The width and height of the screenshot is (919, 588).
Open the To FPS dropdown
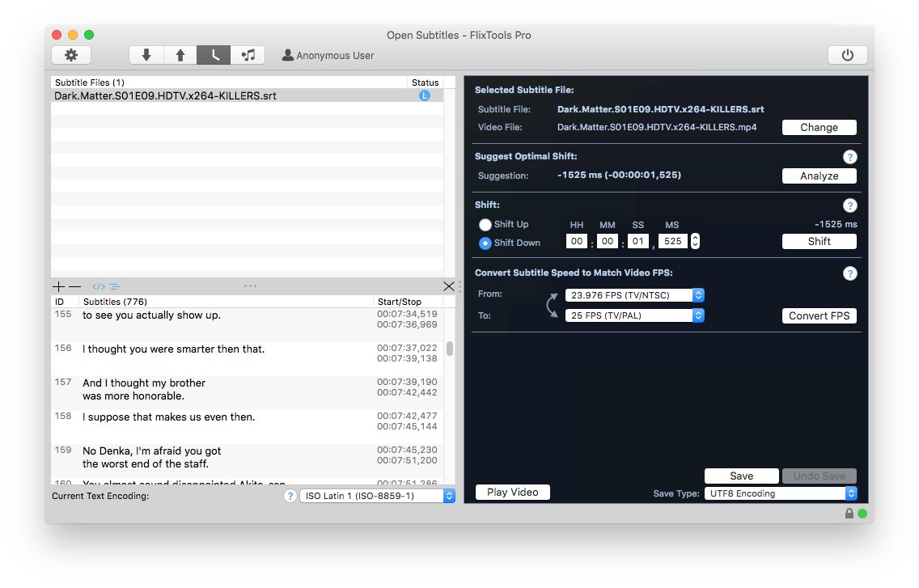click(635, 315)
